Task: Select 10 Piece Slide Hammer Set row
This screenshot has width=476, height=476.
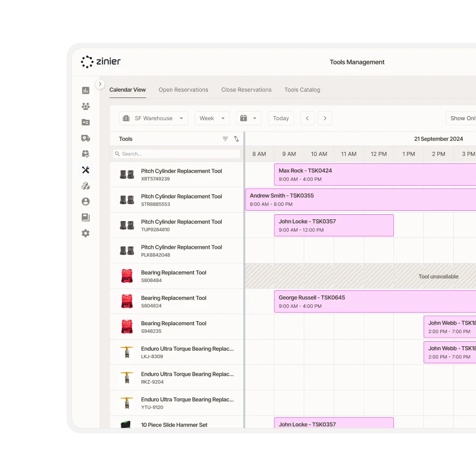Action: [x=177, y=422]
